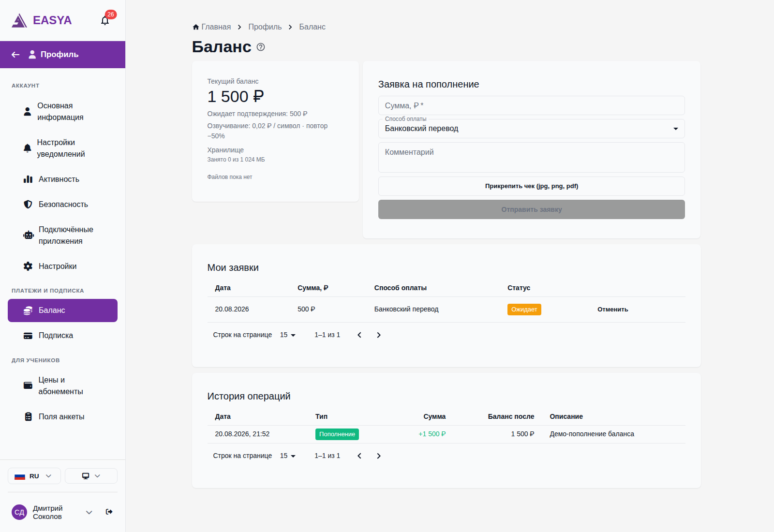Image resolution: width=774 pixels, height=532 pixels.
Task: Open Безопасность in the sidebar
Action: click(62, 205)
